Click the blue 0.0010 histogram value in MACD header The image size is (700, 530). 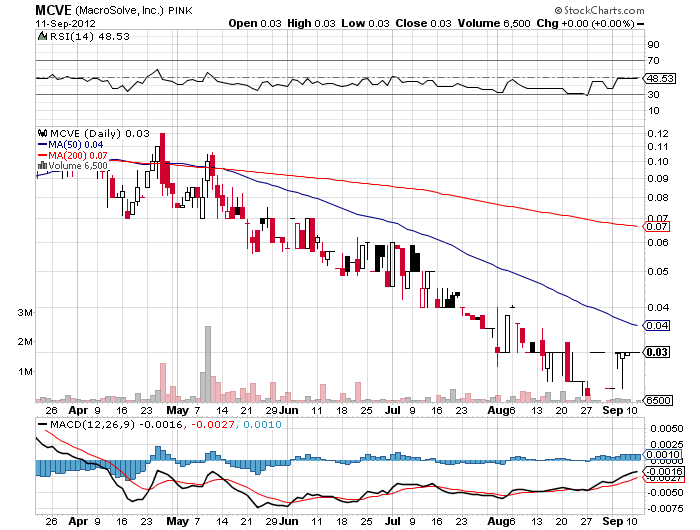pos(262,424)
